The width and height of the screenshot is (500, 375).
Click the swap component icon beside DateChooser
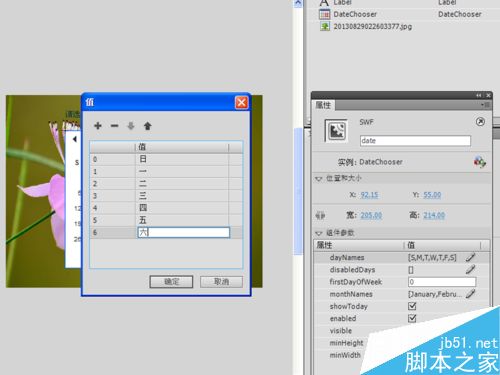click(x=480, y=162)
